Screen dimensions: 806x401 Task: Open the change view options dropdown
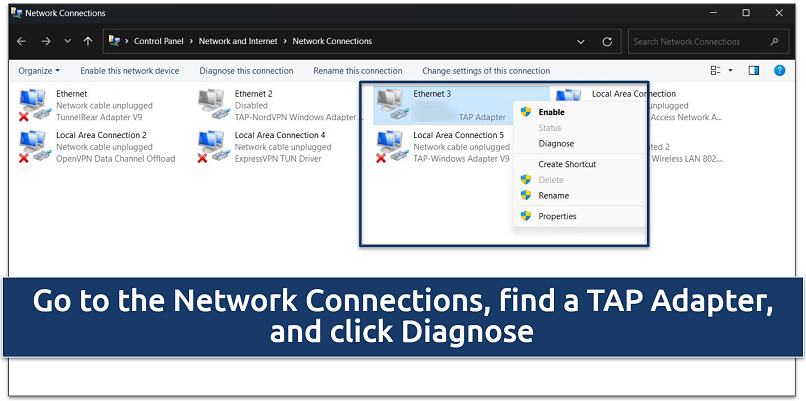[x=730, y=71]
